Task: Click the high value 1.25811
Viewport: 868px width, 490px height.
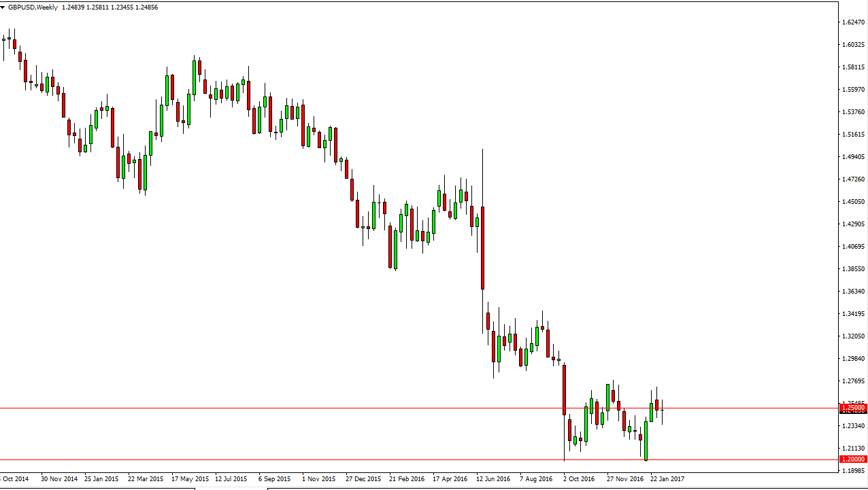Action: pyautogui.click(x=98, y=7)
